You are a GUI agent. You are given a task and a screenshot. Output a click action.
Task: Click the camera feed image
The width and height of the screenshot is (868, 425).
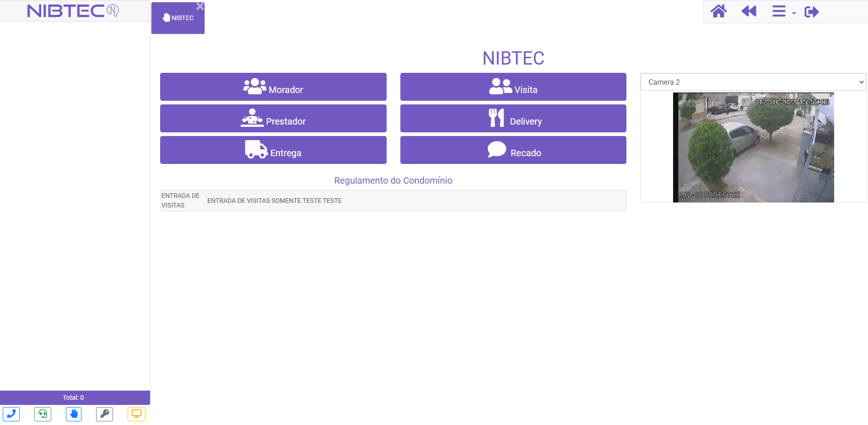coord(753,147)
